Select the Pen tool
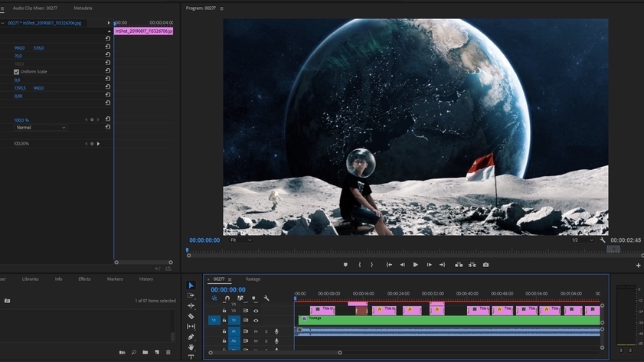The width and height of the screenshot is (644, 362). [x=191, y=337]
